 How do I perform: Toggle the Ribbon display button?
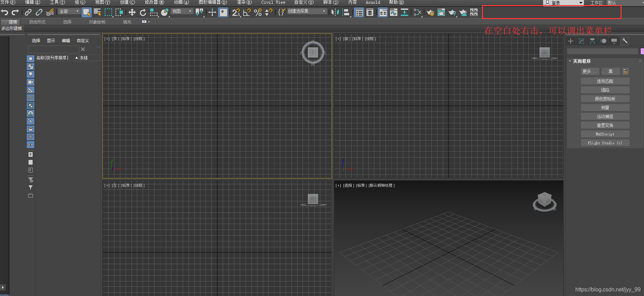383,13
